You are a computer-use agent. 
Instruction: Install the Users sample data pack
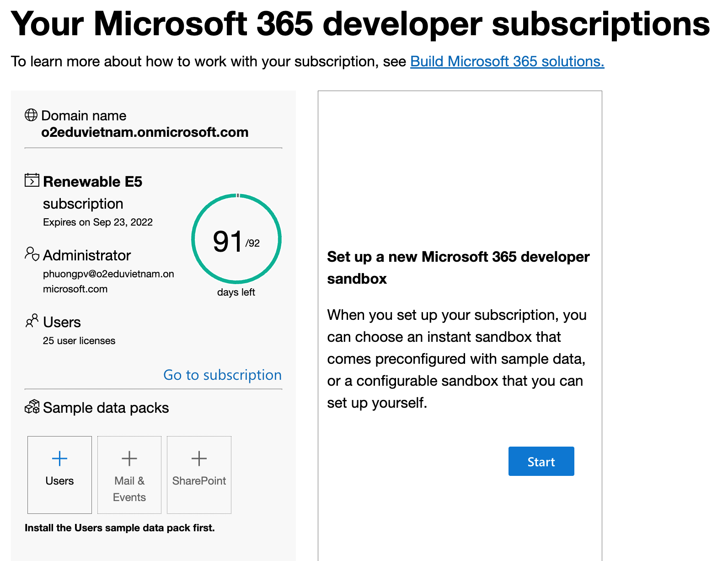click(59, 475)
